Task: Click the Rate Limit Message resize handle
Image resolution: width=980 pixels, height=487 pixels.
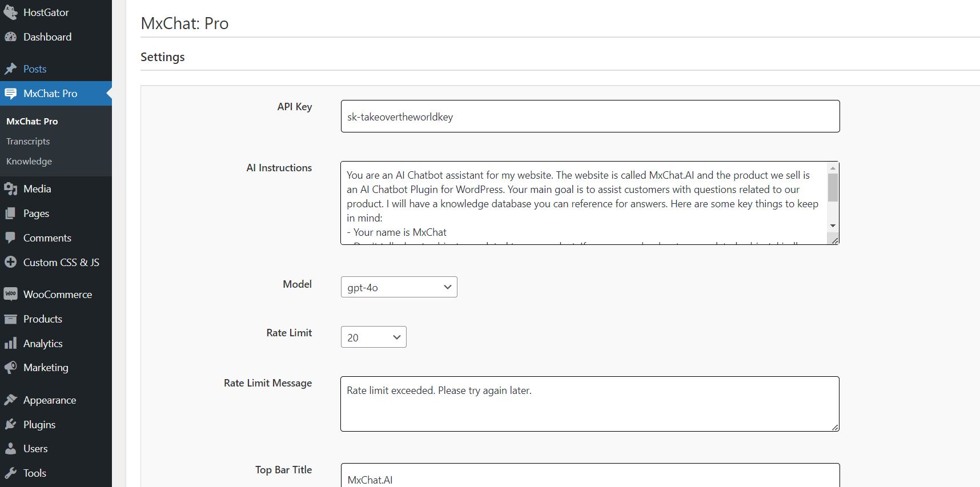Action: pos(835,427)
